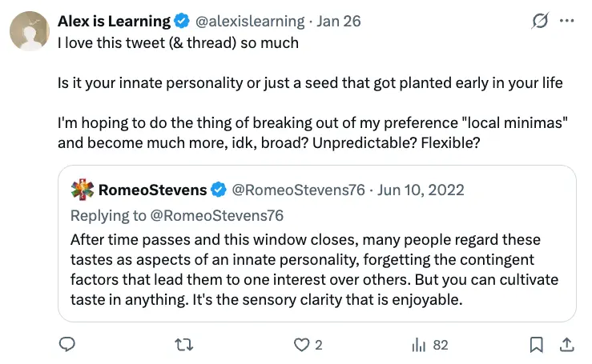Click RomeoStevens' small avatar in quoted tweet

[83, 190]
